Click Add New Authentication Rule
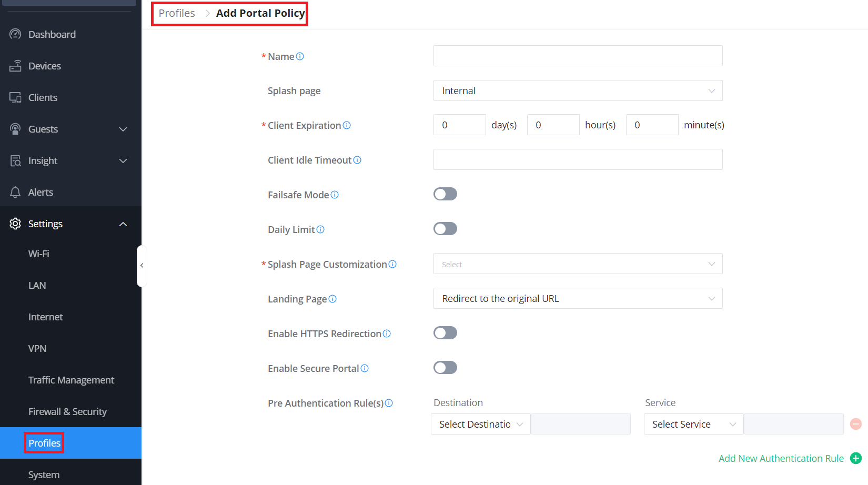 point(781,458)
